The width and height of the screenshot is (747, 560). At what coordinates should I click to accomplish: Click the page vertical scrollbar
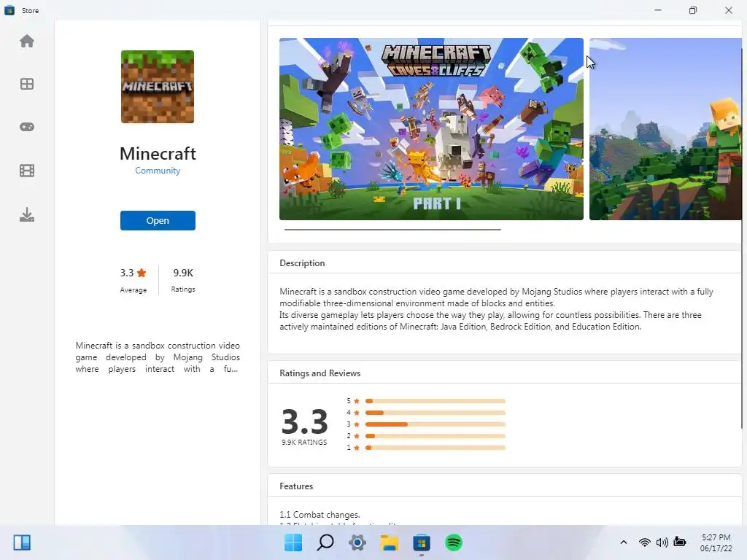click(x=742, y=238)
